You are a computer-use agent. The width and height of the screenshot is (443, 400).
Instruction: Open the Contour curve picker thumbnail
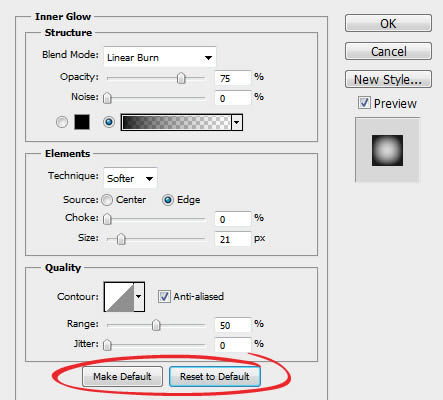click(x=119, y=297)
